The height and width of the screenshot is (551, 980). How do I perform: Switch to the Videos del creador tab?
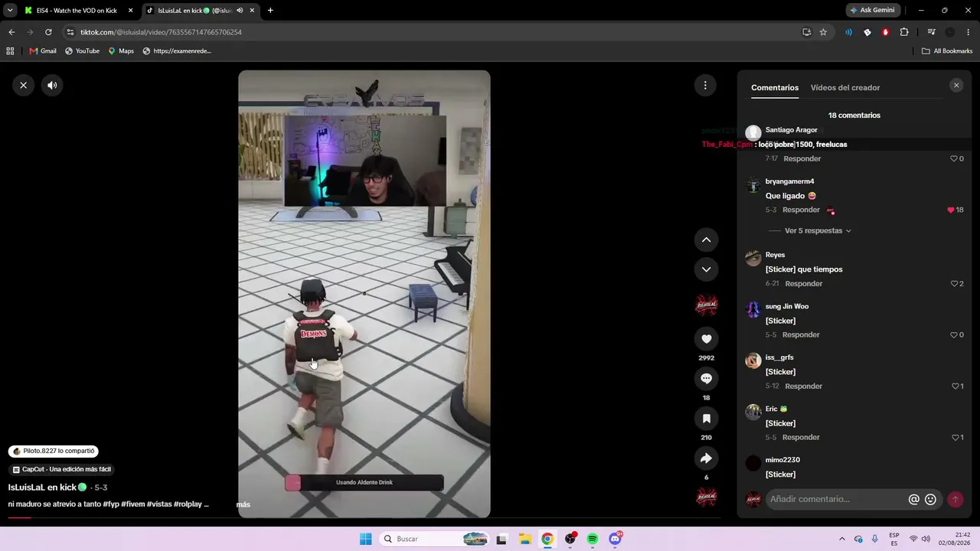(845, 87)
